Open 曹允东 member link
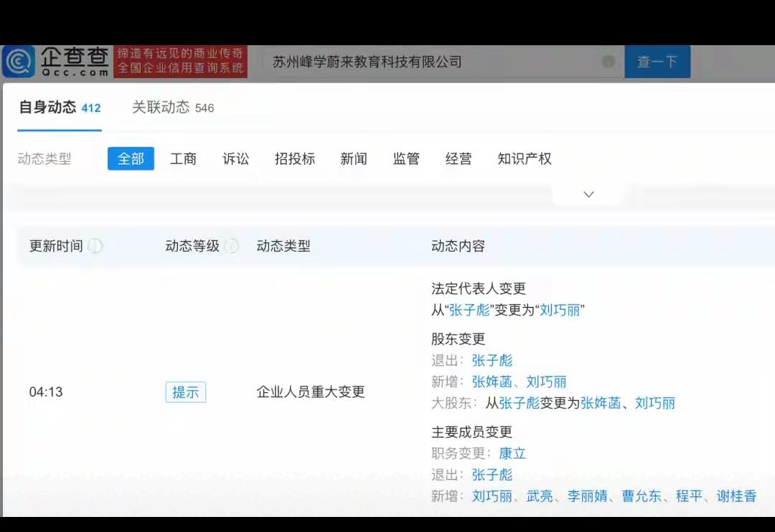This screenshot has height=532, width=775. point(642,495)
